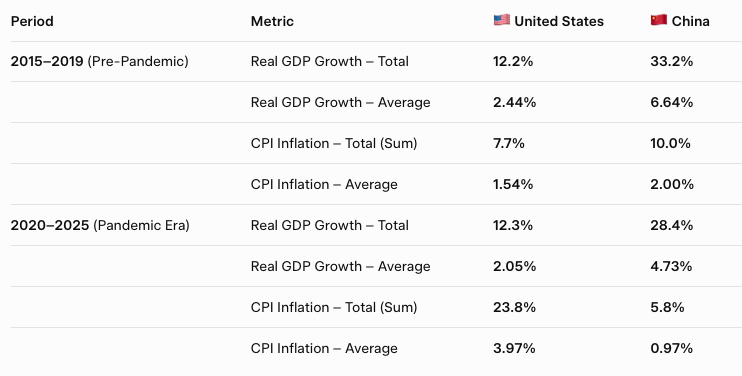
Task: Click China's 33.2% GDP growth value
Action: pos(671,61)
